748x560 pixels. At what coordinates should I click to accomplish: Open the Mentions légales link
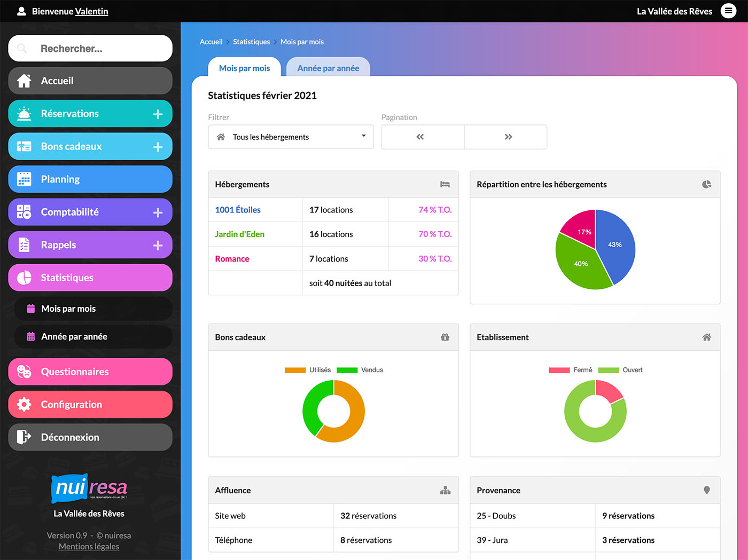tap(89, 547)
